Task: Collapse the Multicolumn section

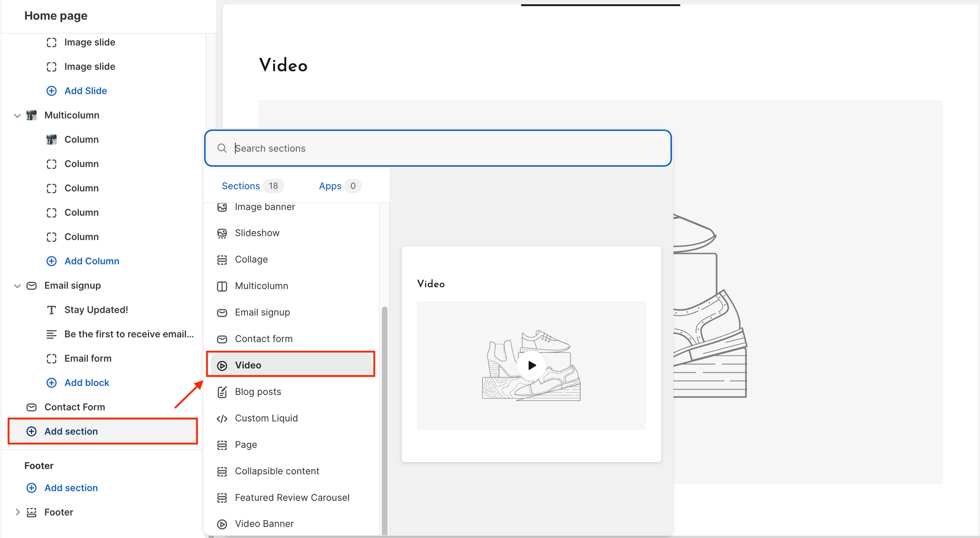Action: pos(17,116)
